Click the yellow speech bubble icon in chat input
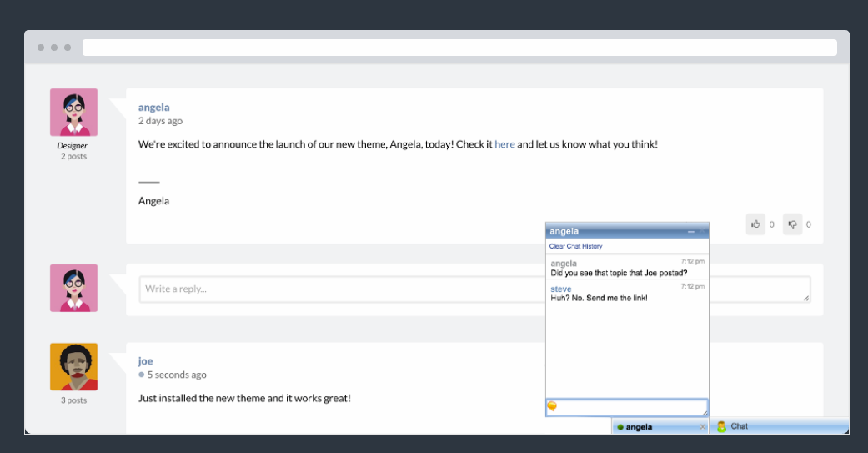 (552, 406)
